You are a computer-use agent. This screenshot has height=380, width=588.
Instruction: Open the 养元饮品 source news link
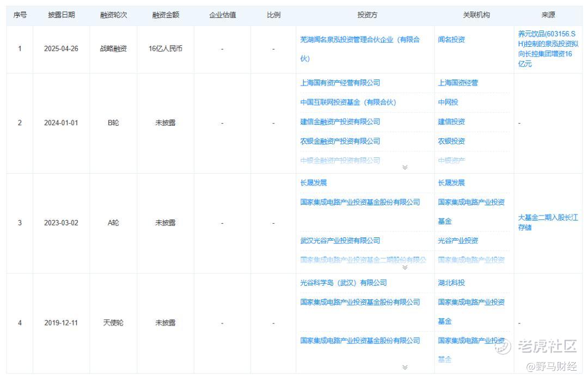point(548,49)
